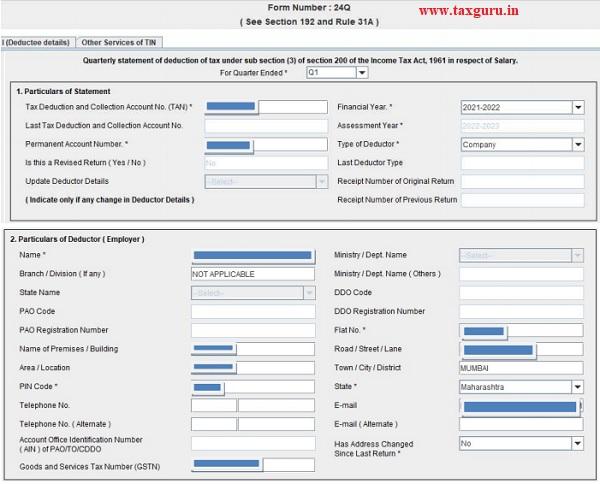Click the DDO Registration Number field
600x484 pixels.
521,311
